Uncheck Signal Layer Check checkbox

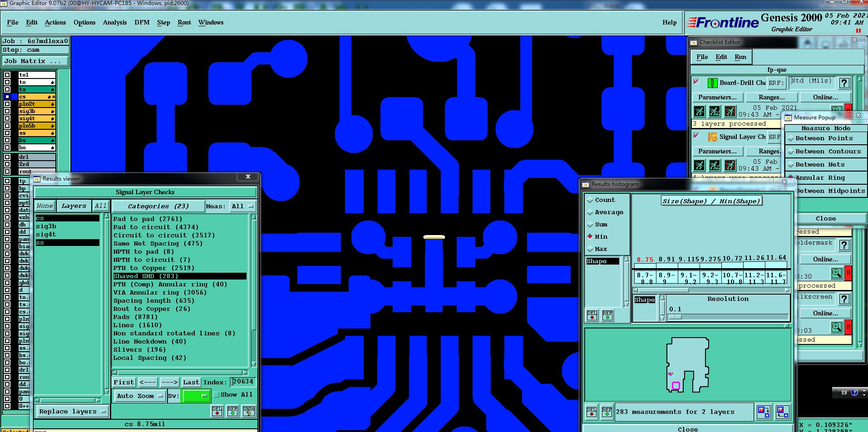click(696, 136)
